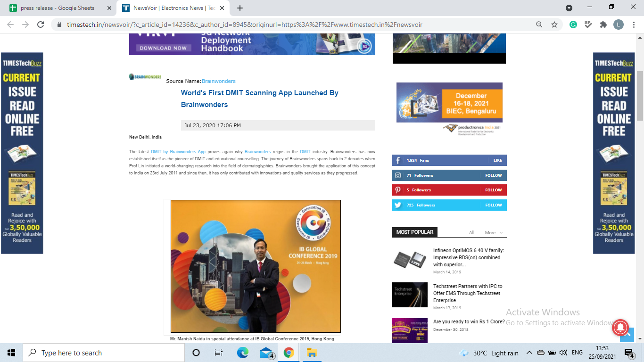
Task: Click the Pinterest icon in social bar
Action: click(398, 190)
